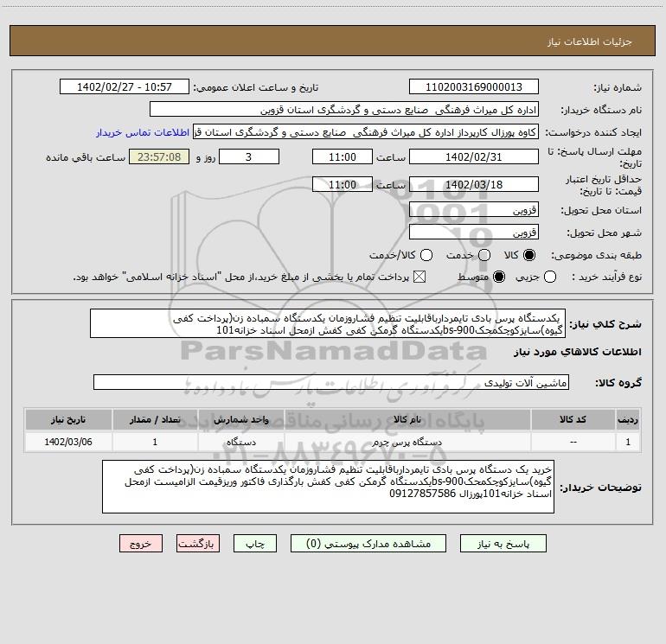Click the announcement date field 1402/02/27 - 10:57
Image resolution: width=666 pixels, height=644 pixels.
125,87
